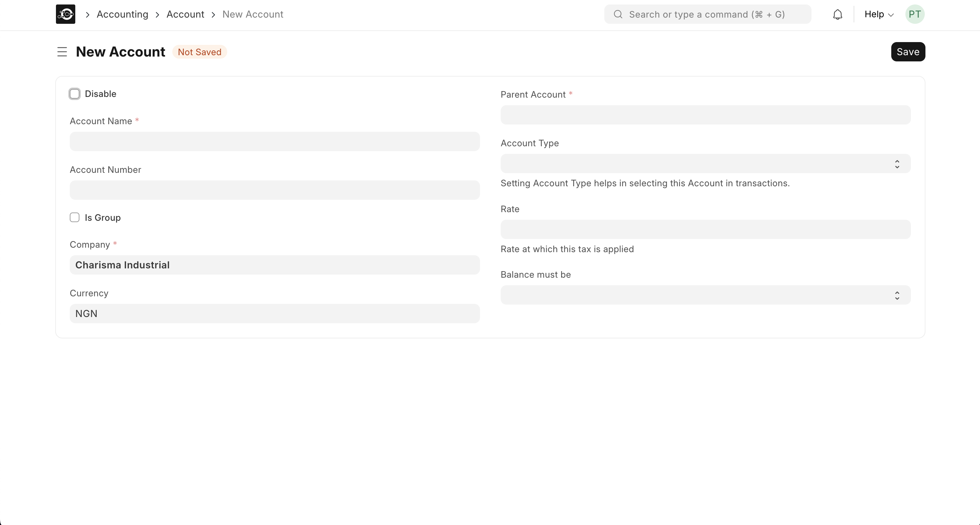The image size is (980, 525).
Task: Click inside the Account Name field
Action: [275, 141]
